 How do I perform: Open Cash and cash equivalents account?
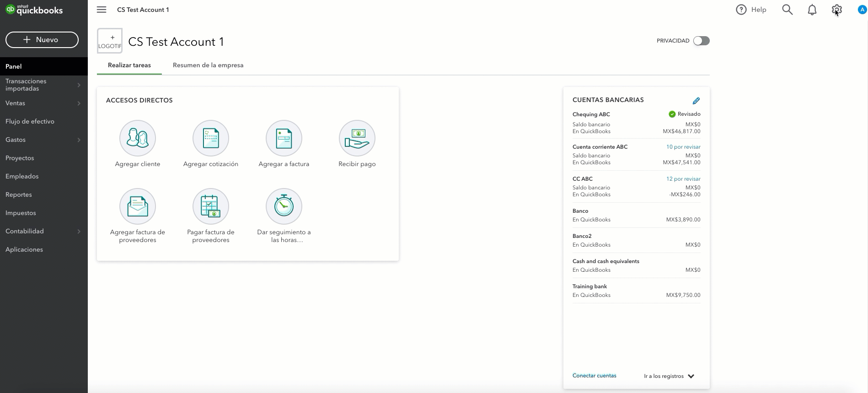click(x=606, y=261)
